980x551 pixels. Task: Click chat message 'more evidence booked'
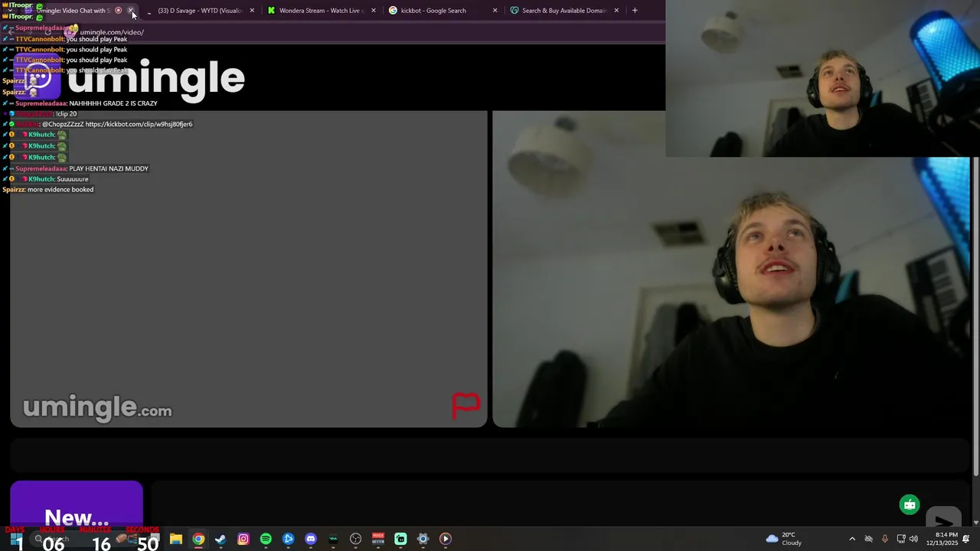(x=60, y=190)
